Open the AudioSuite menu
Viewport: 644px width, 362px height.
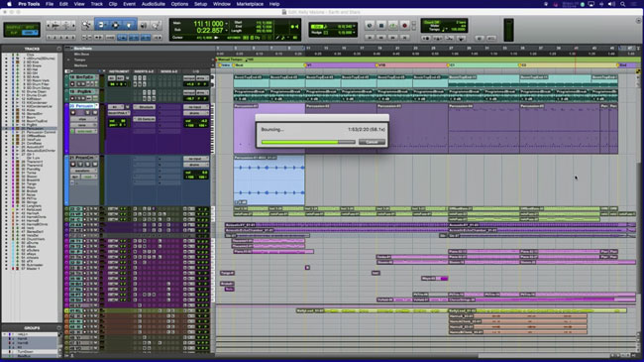pos(154,4)
